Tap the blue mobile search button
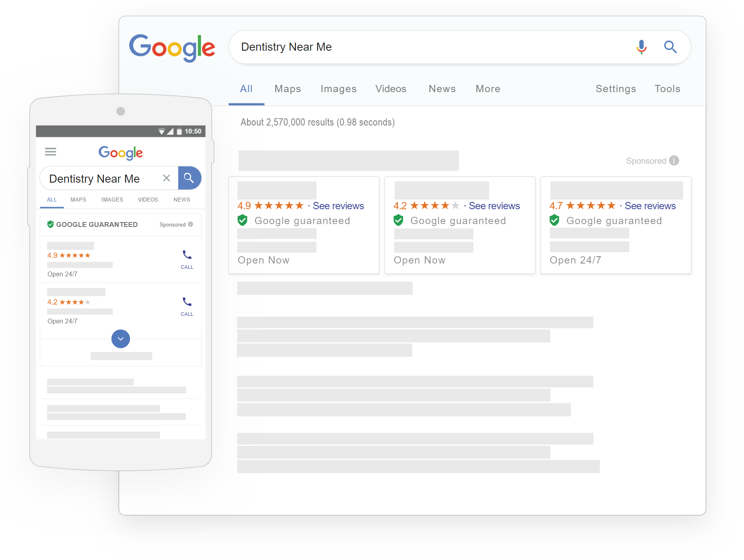Viewport: 744px width, 560px height. [x=189, y=178]
